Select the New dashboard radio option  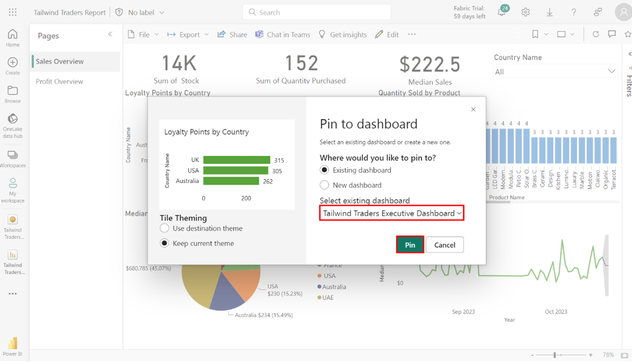click(325, 185)
